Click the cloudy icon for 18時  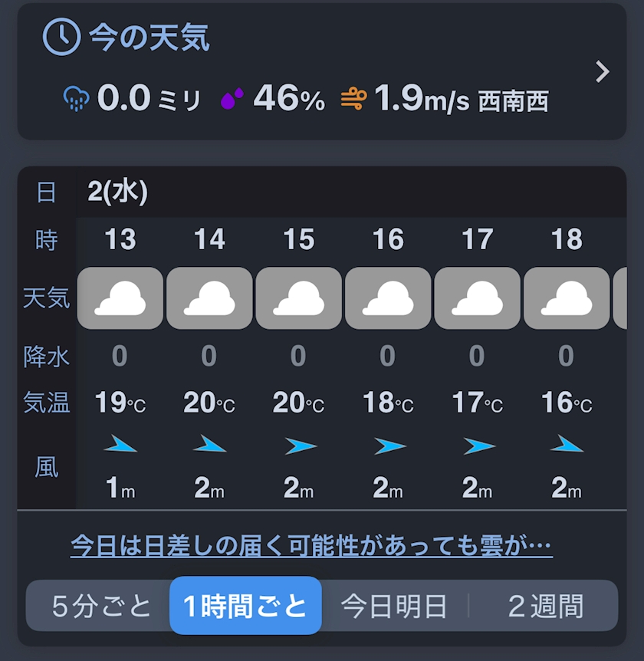pos(567,298)
